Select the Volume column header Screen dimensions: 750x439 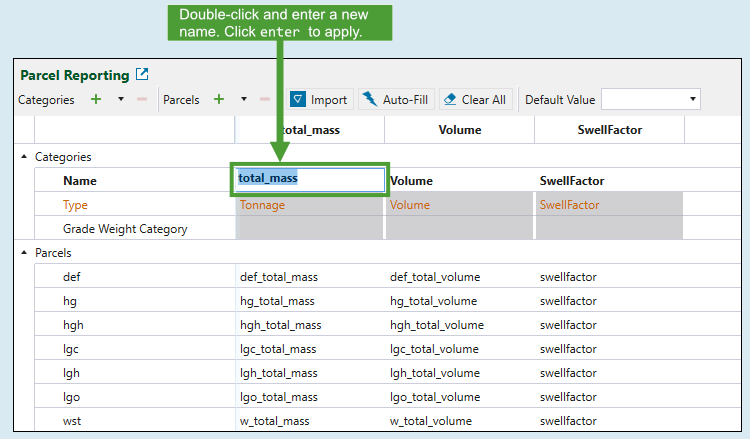460,130
